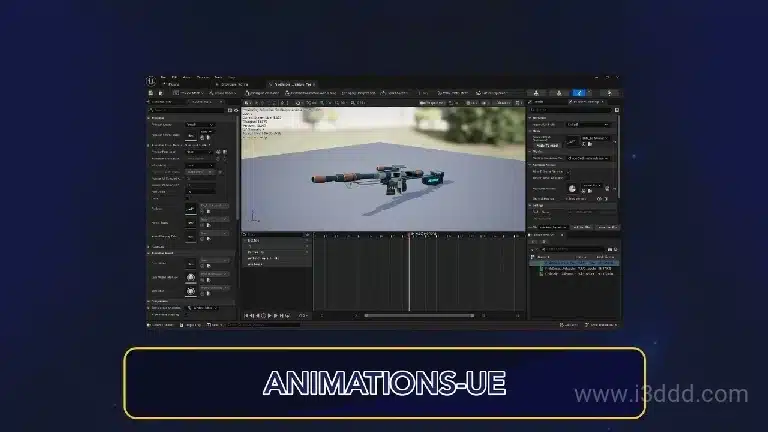The image size is (768, 432).
Task: Click the grid view icon beside left search
Action: [230, 110]
